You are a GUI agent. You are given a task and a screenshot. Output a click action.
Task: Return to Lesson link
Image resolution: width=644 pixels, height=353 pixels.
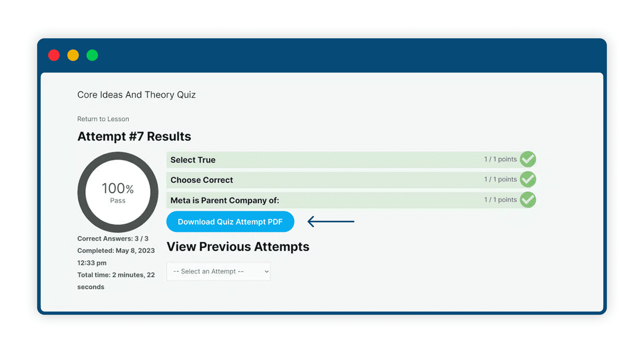coord(103,119)
